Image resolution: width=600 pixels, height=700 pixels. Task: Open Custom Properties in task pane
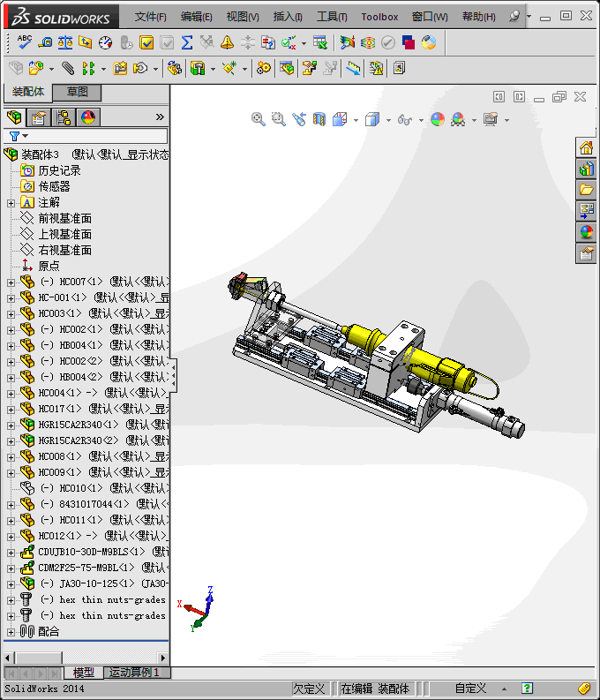click(586, 253)
